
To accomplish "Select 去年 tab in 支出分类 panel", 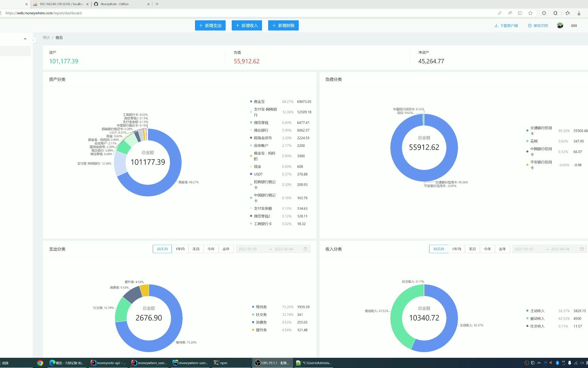I will click(226, 249).
